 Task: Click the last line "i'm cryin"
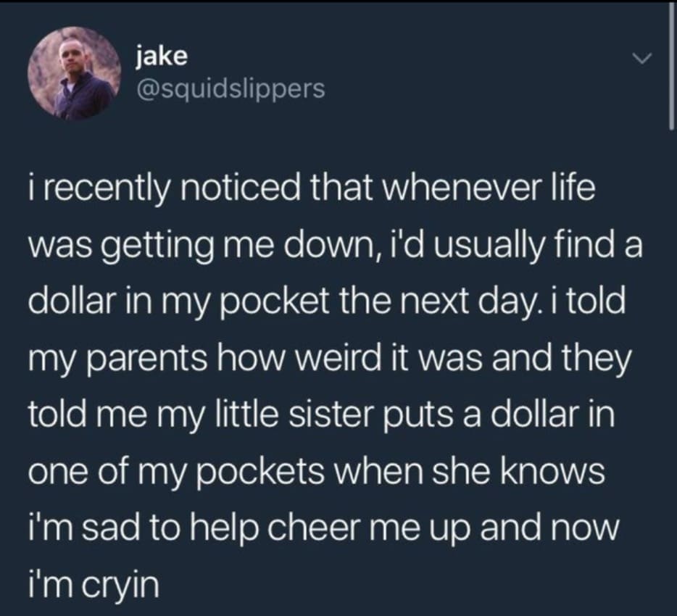tap(94, 585)
